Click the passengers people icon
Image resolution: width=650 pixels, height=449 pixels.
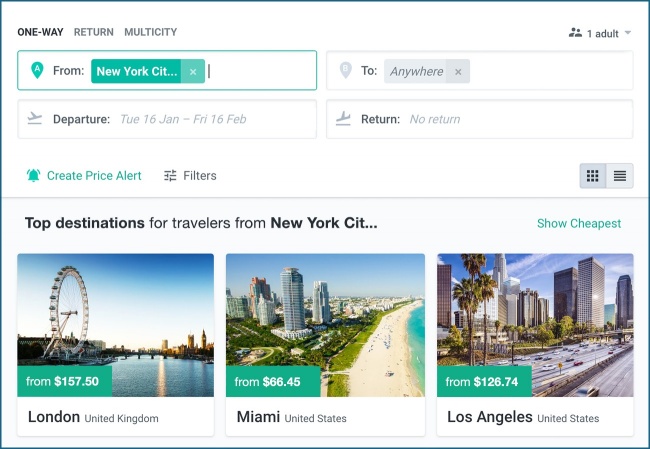coord(575,33)
